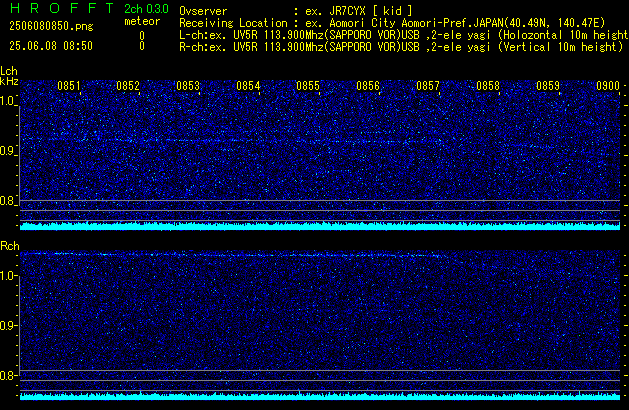Screen dimensions: 629x410
Task: Click the kHz axis unit label
Action: point(9,81)
